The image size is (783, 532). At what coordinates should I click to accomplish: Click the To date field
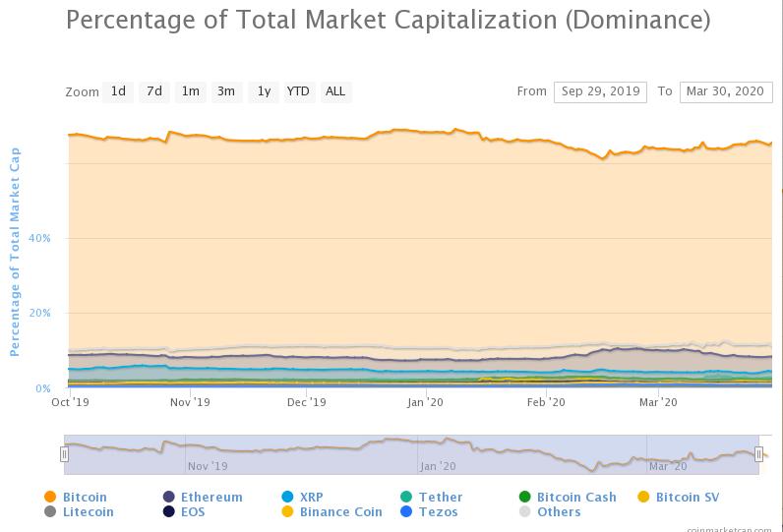[726, 92]
